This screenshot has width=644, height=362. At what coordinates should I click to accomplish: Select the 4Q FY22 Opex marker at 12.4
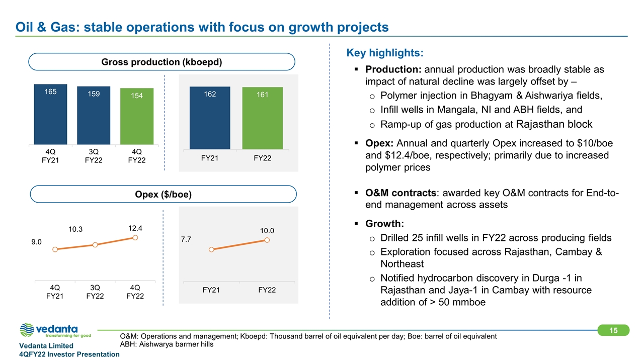[x=135, y=237]
